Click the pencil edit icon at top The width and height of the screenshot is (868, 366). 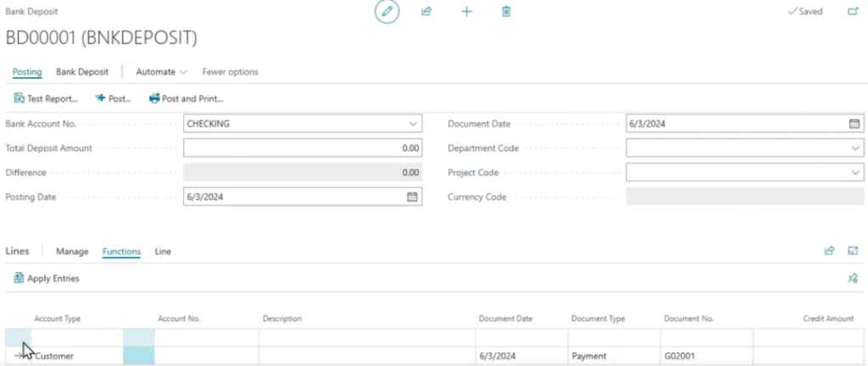click(387, 12)
